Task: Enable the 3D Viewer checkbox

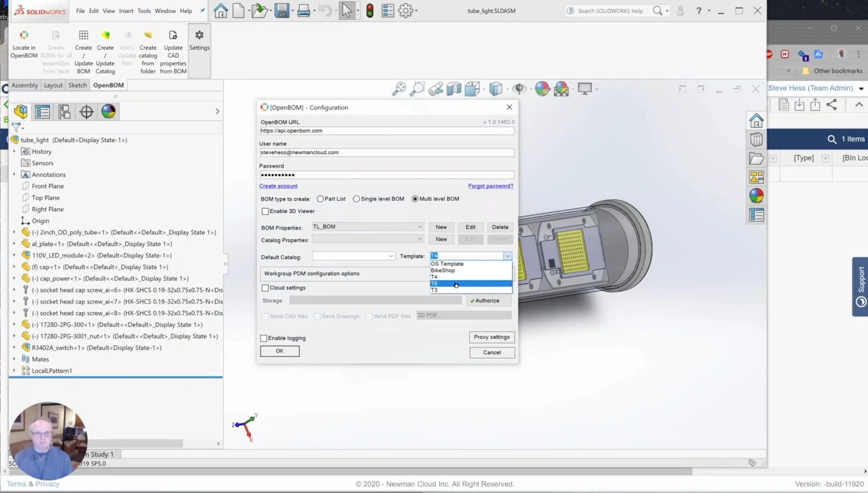Action: click(265, 211)
